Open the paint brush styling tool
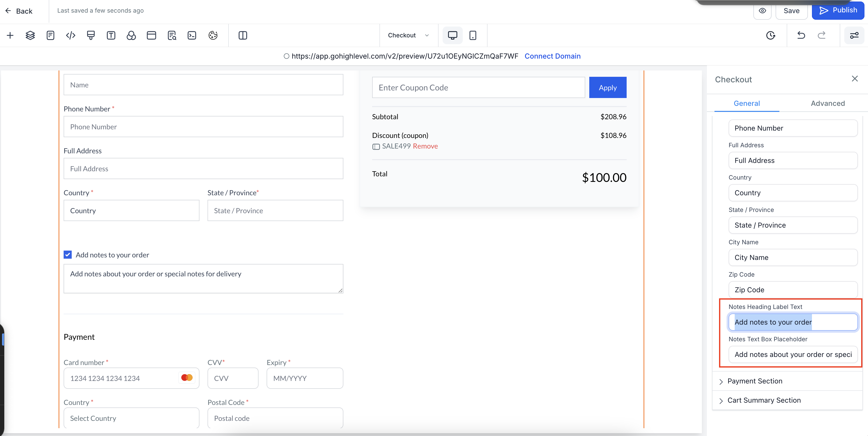This screenshot has height=436, width=868. 91,35
